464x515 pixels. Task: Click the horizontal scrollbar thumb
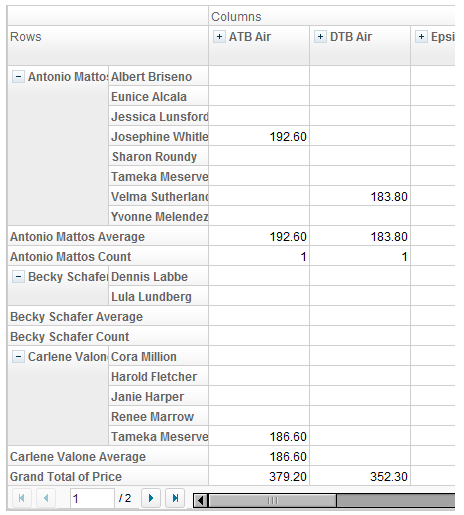pos(272,500)
